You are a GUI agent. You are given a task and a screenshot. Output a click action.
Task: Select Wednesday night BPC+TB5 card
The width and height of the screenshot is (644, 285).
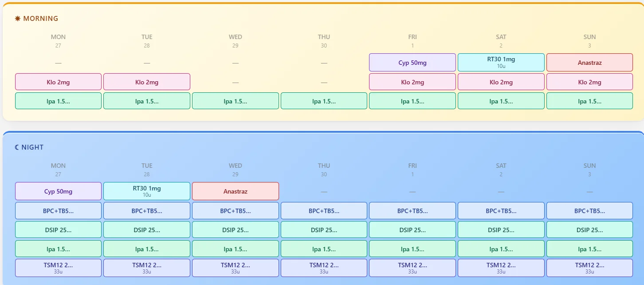(x=236, y=211)
